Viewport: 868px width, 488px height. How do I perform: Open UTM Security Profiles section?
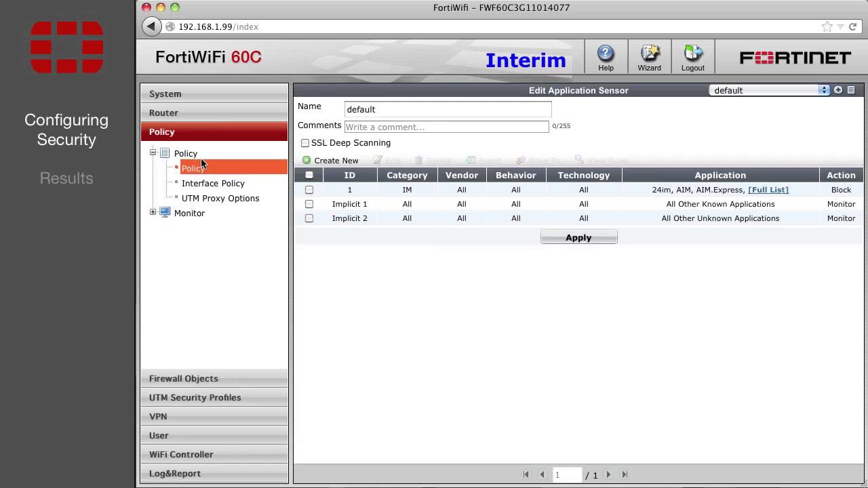[x=214, y=397]
